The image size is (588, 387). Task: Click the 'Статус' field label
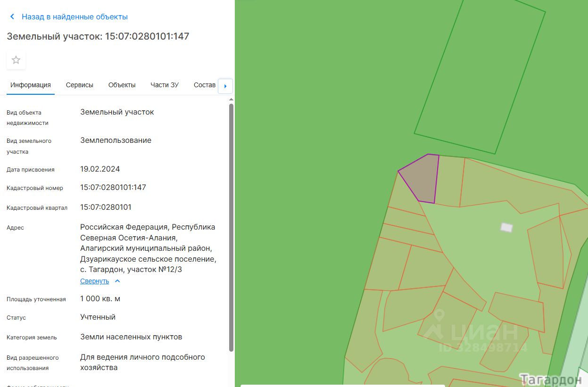[16, 318]
